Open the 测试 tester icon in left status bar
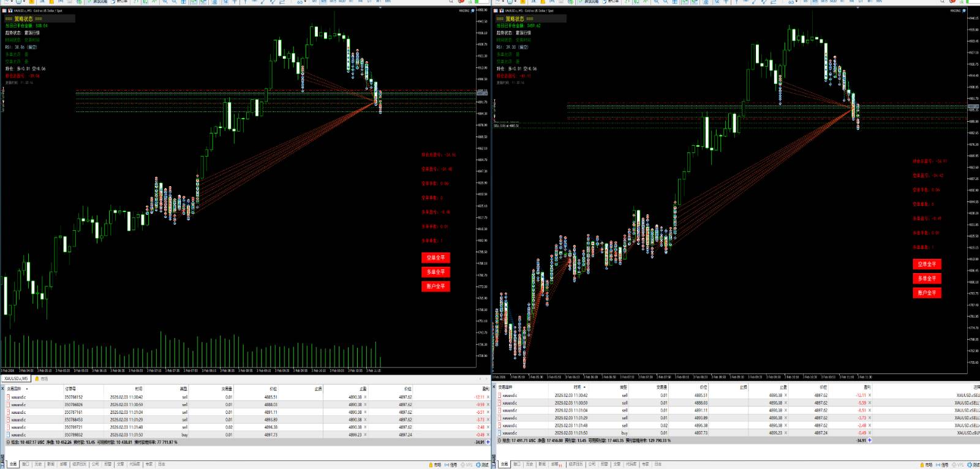The image size is (980, 469). tap(483, 465)
